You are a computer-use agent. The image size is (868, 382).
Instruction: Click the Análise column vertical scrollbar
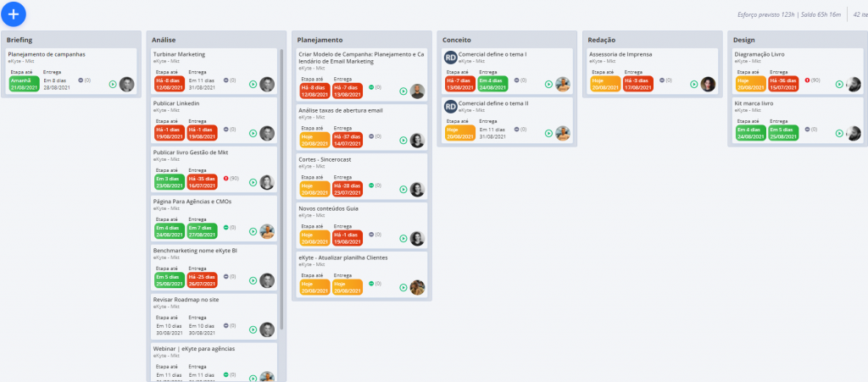click(x=281, y=188)
